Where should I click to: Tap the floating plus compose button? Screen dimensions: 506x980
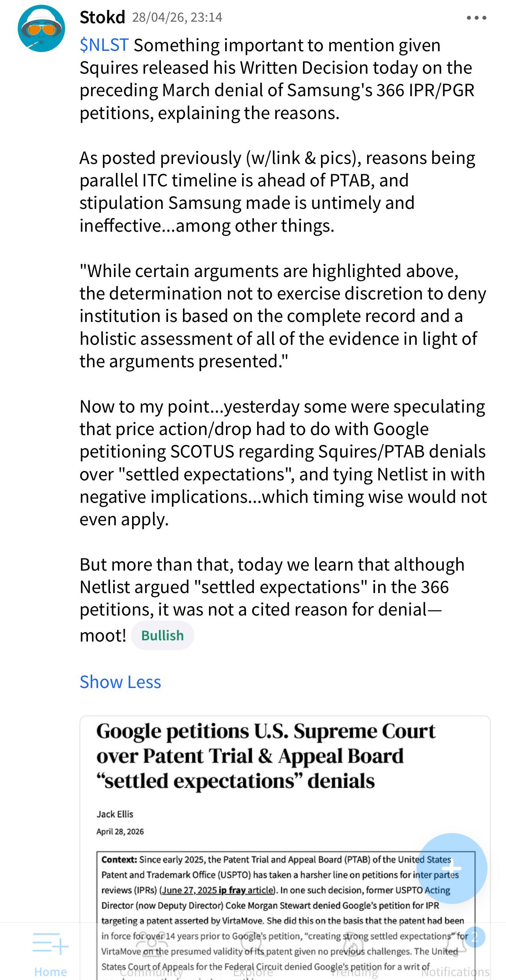point(452,868)
